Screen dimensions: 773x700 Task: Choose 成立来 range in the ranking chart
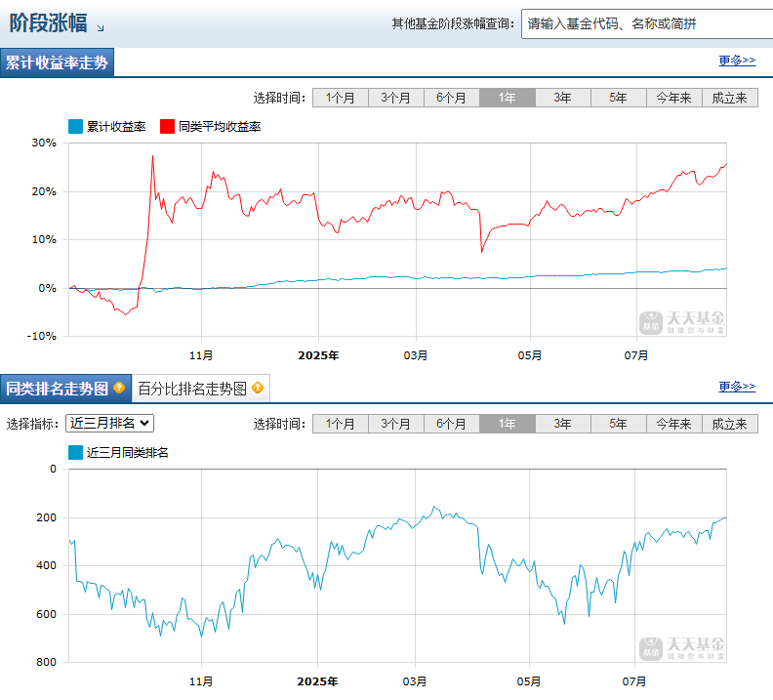[x=730, y=424]
